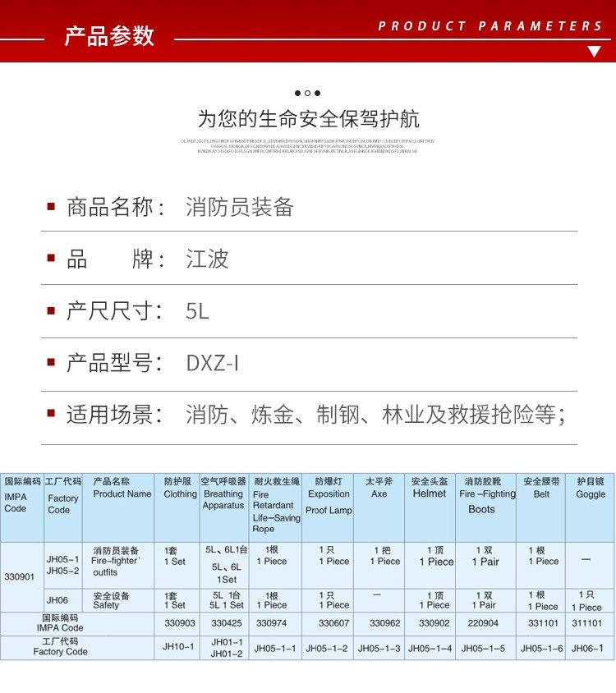616x693 pixels.
Task: Click red bullet beside 适用场景
Action: 51,414
